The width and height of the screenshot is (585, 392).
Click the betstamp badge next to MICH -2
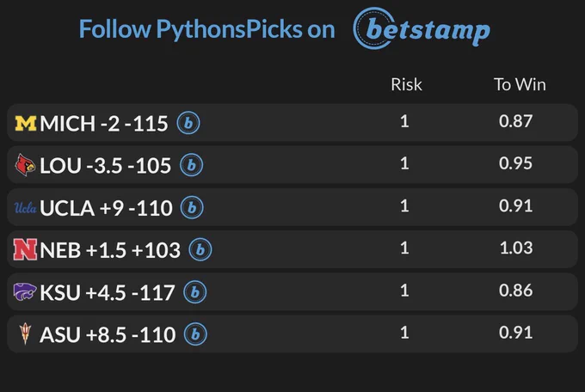coord(188,123)
